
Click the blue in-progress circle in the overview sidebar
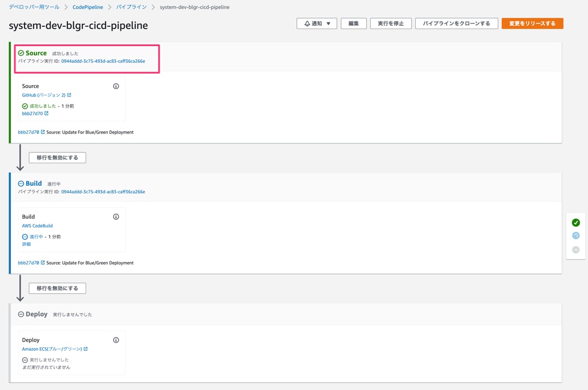(575, 235)
